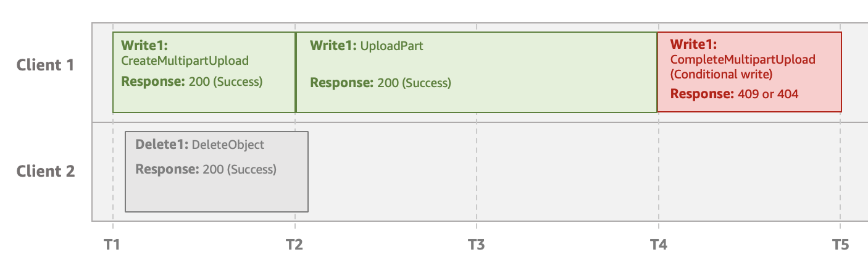Click the UploadPart response 200 (Success) text
Image resolution: width=868 pixels, height=278 pixels.
[414, 83]
